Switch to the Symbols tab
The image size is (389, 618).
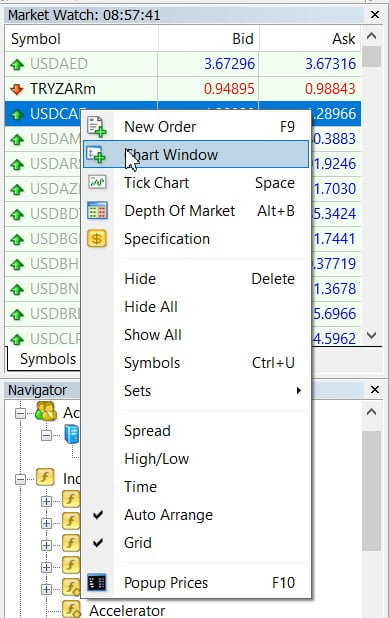48,359
